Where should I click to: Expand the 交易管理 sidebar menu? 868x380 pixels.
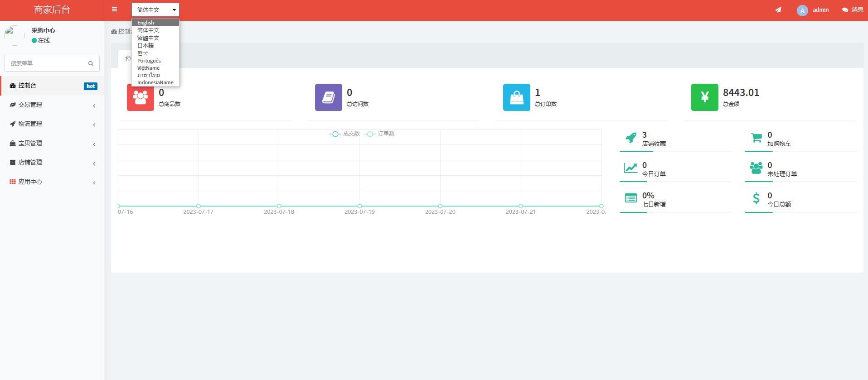coord(30,105)
